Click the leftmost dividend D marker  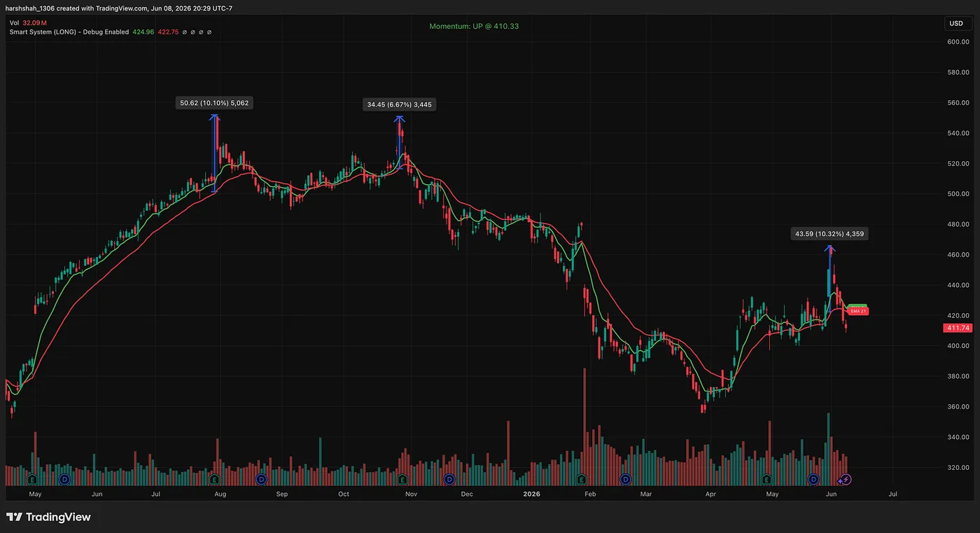[x=64, y=480]
